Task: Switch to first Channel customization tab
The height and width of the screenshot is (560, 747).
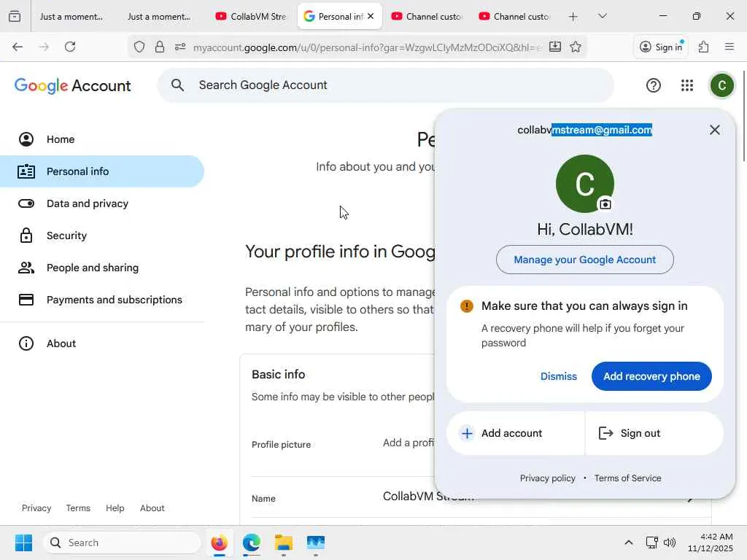Action: point(426,17)
